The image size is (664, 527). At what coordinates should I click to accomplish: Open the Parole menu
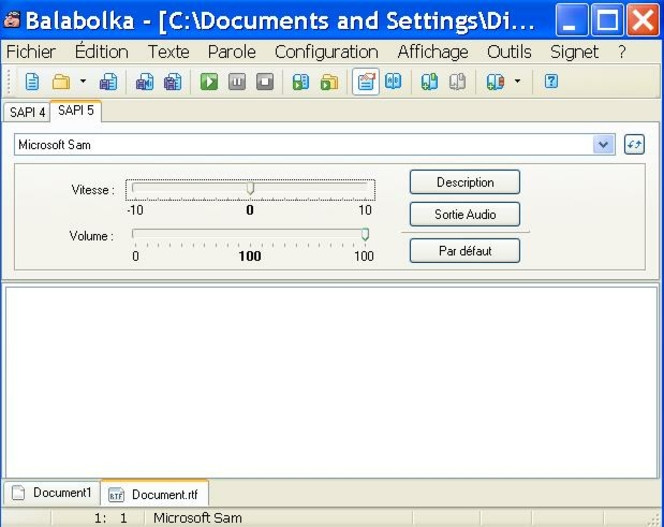pos(232,52)
